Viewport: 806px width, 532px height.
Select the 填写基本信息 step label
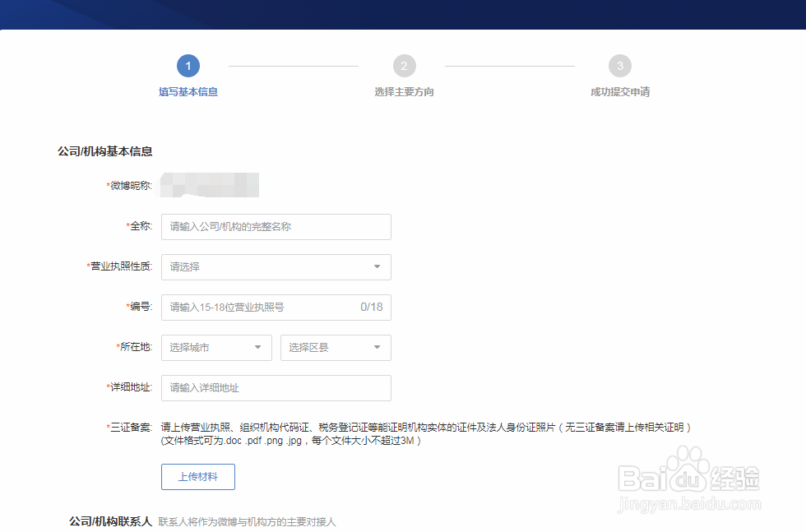pos(188,91)
